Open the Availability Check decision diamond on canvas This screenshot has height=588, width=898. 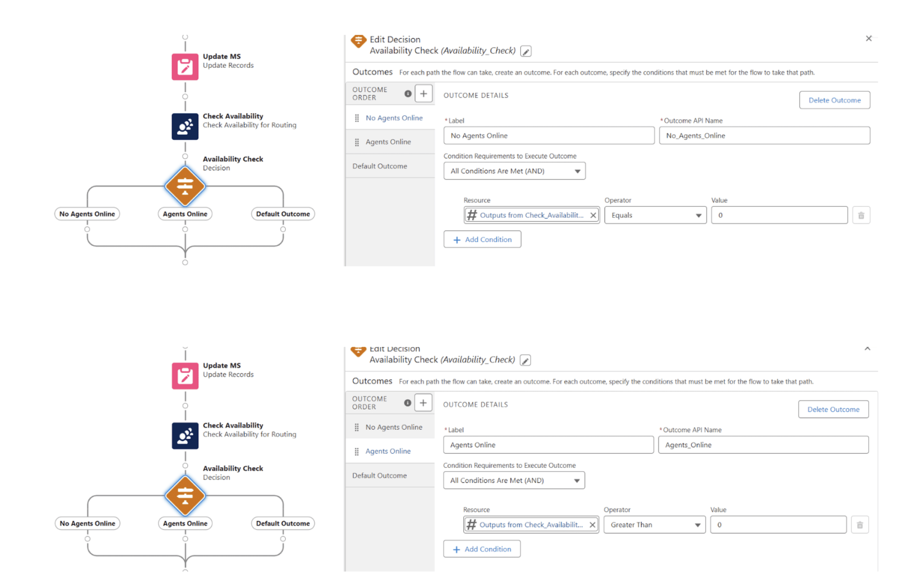click(185, 187)
